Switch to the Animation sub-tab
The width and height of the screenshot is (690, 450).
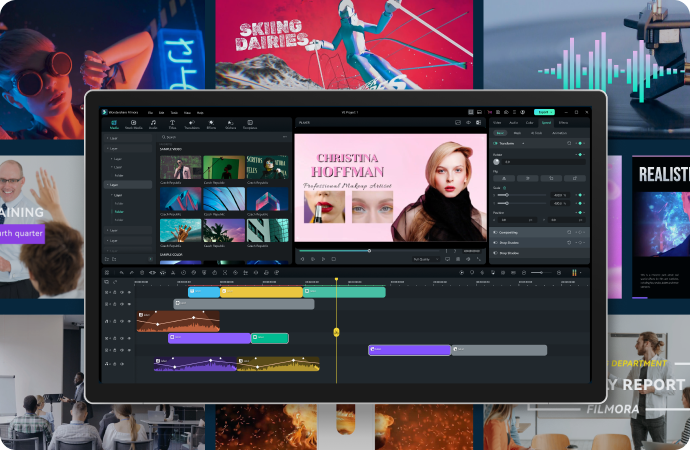coord(559,133)
